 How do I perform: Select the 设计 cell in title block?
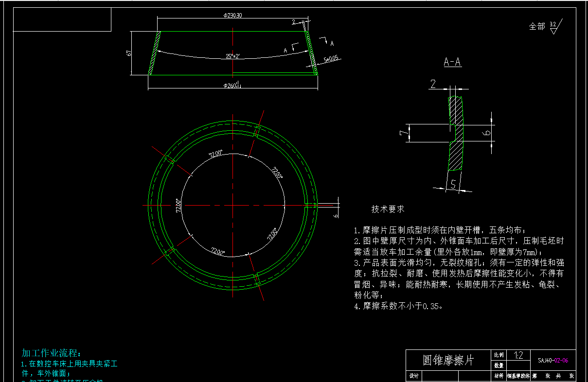click(x=414, y=376)
